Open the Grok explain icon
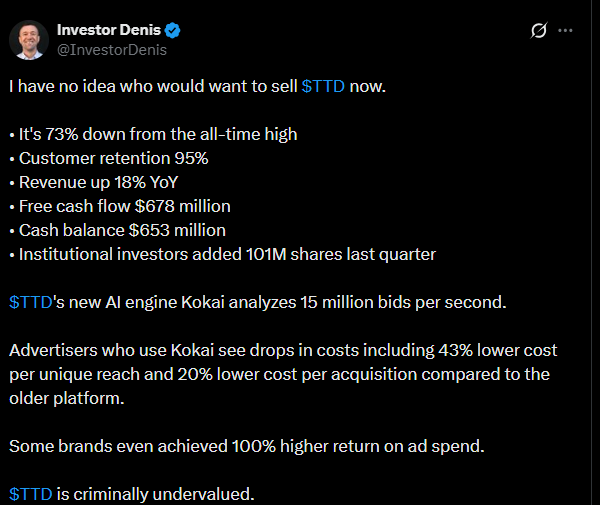600x505 pixels. (x=538, y=31)
